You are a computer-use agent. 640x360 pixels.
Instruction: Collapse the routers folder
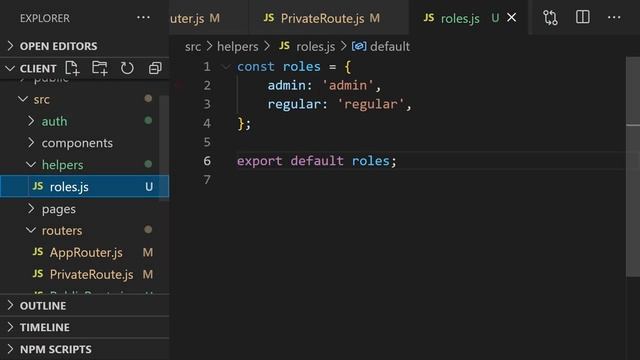click(31, 230)
